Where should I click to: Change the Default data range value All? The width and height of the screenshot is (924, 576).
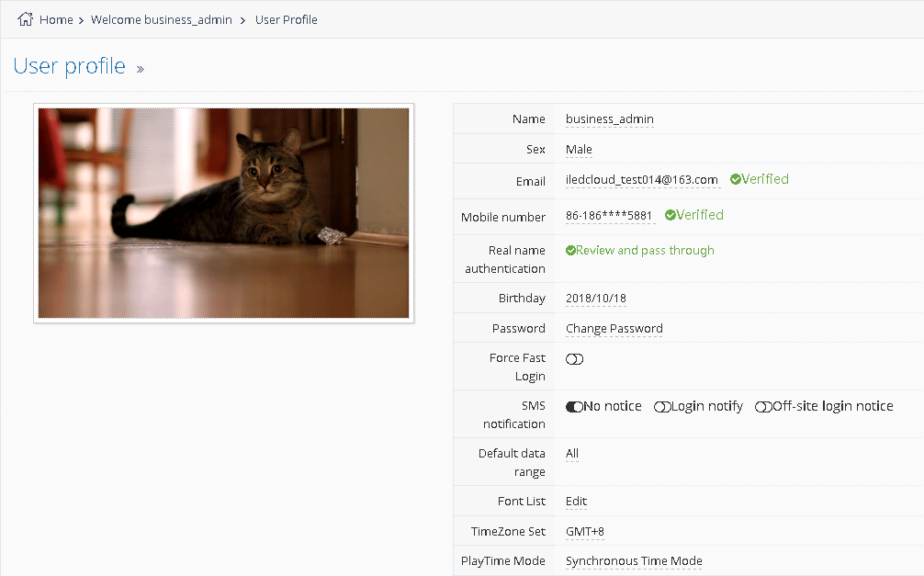pos(572,454)
